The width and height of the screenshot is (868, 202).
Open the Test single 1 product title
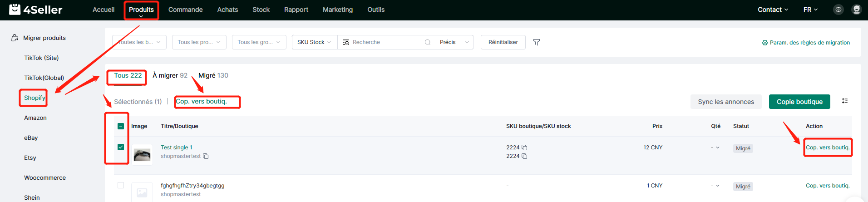(177, 148)
